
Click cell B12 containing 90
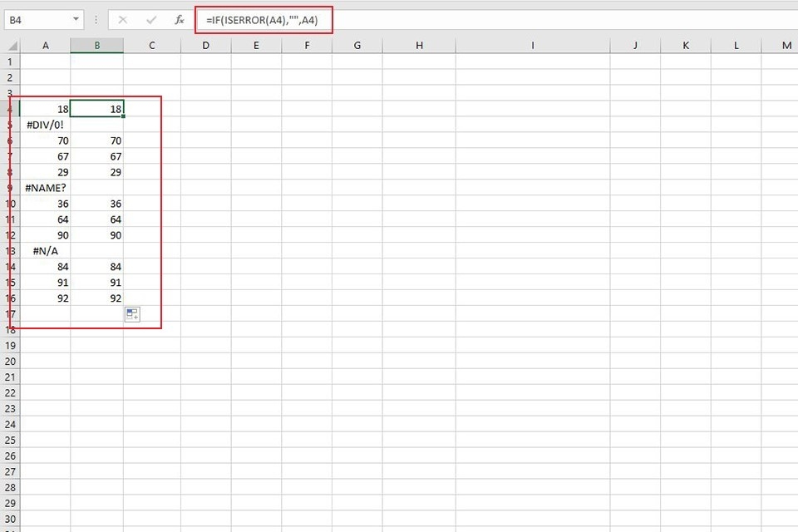[x=96, y=235]
